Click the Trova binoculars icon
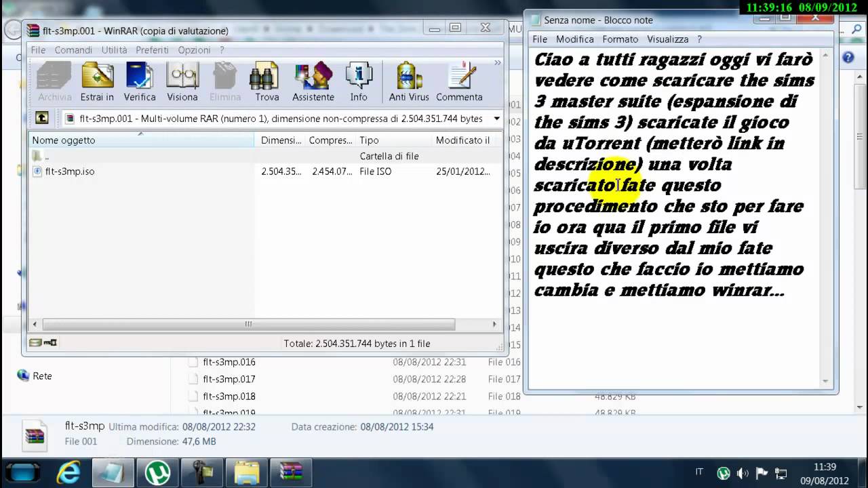 coord(267,81)
